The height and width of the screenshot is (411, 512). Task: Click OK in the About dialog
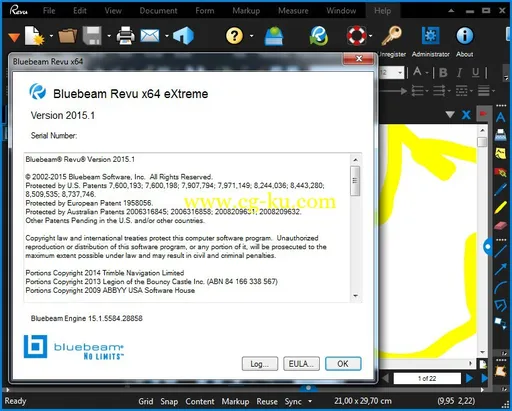pyautogui.click(x=343, y=364)
